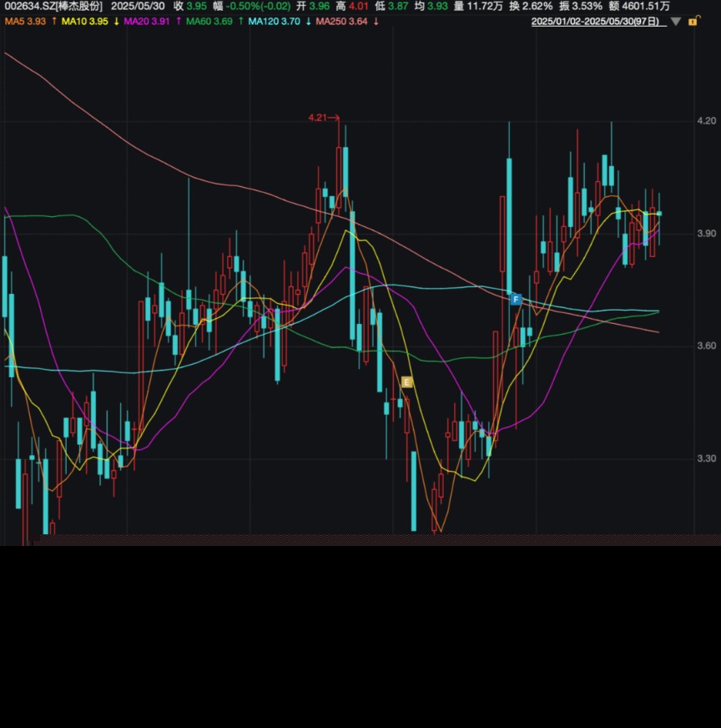Click the turnover rate 换 2.62% value
Screen dimensions: 721x728
[x=531, y=7]
